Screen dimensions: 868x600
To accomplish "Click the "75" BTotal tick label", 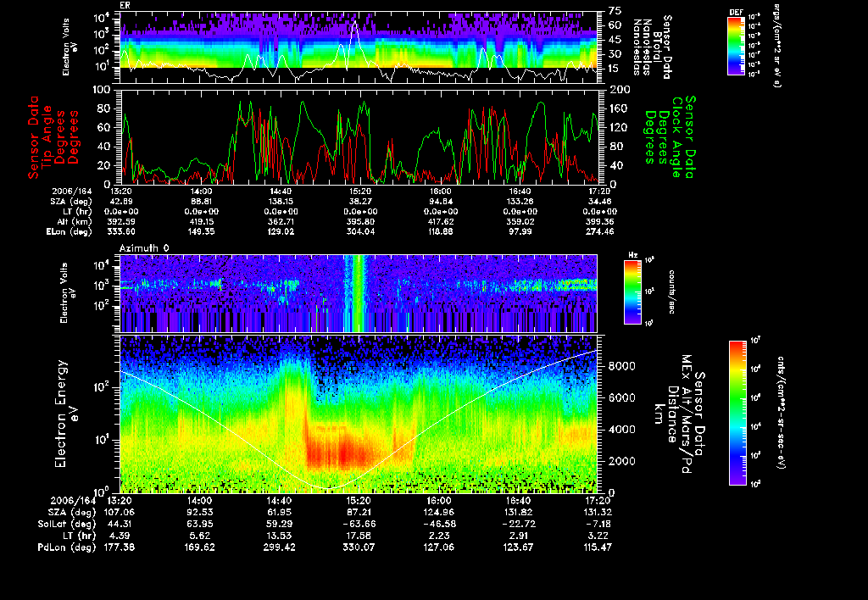I will (615, 11).
